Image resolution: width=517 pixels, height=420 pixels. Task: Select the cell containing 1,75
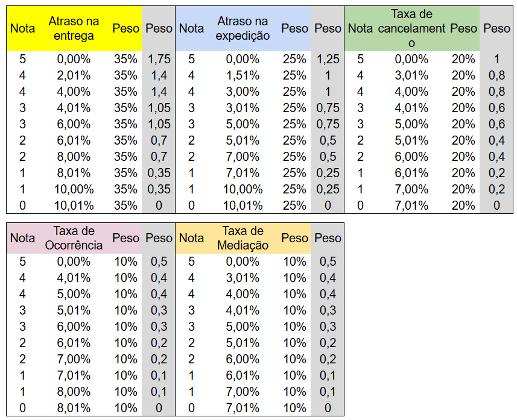pos(159,59)
